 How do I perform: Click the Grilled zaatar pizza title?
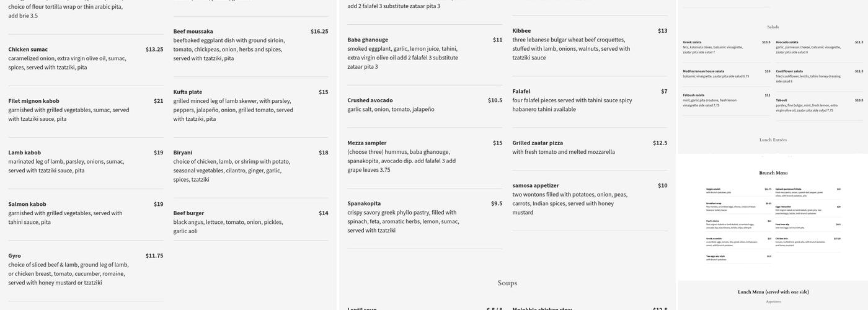click(538, 143)
